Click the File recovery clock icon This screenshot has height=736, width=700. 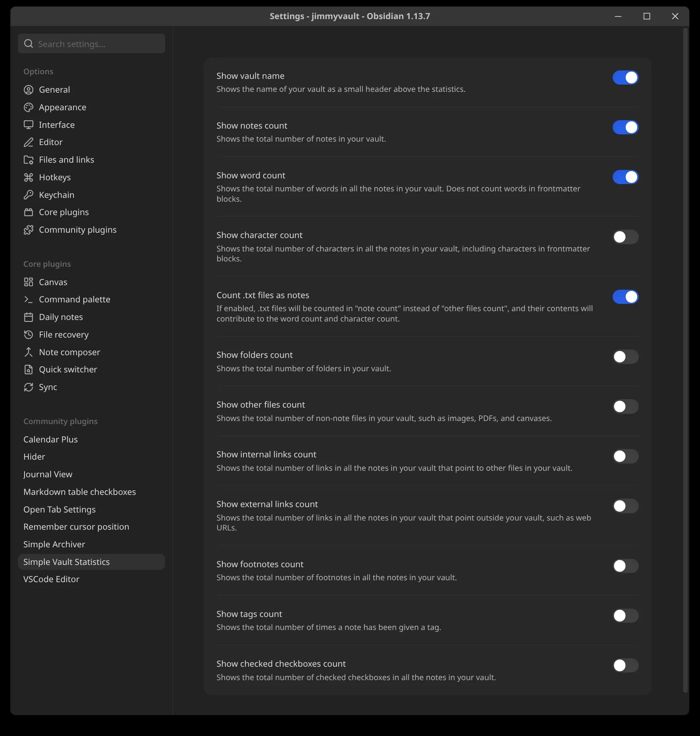tap(29, 335)
